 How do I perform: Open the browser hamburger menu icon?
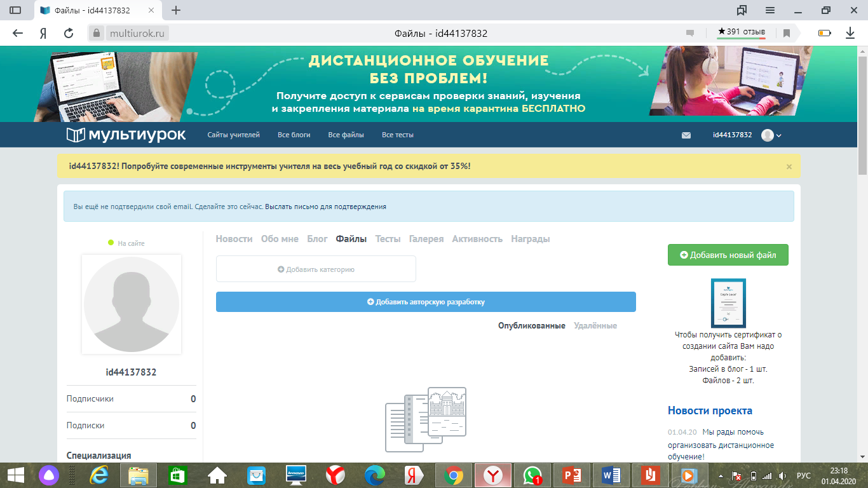(770, 10)
